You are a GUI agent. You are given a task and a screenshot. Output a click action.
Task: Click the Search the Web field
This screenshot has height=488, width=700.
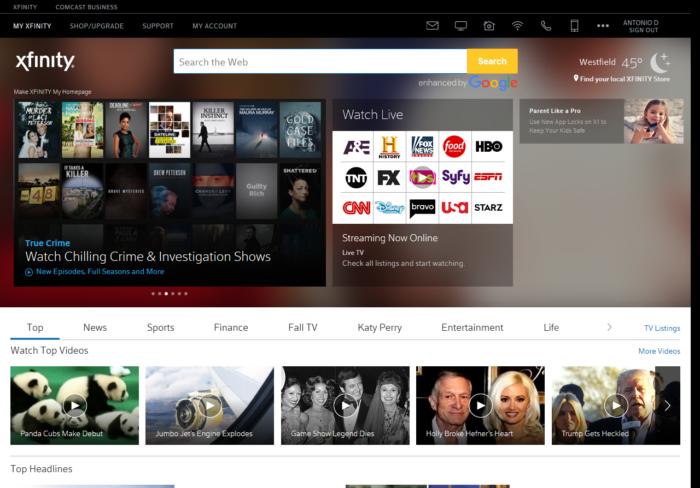(320, 62)
